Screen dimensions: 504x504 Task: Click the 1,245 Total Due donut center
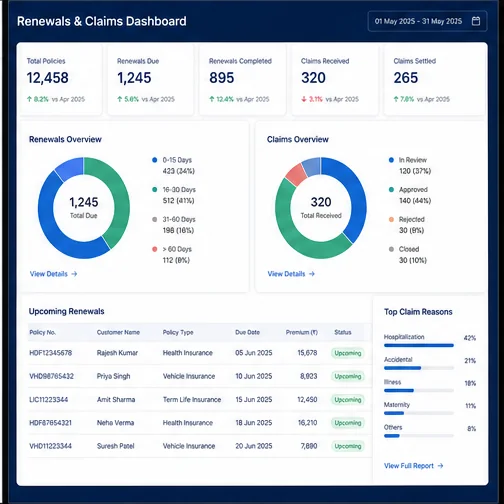coord(84,207)
